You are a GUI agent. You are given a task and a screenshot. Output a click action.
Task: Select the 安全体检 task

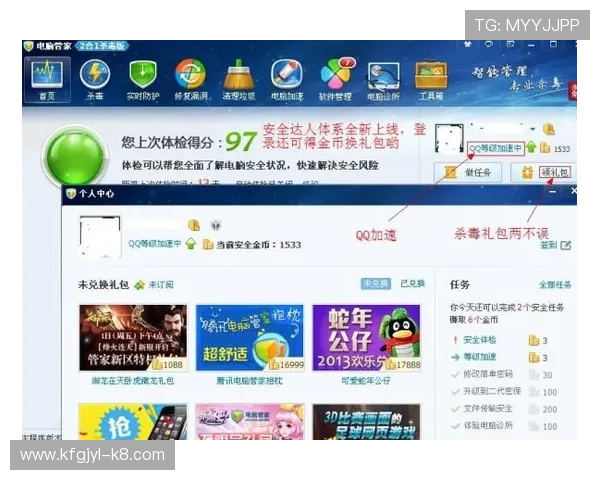click(x=479, y=340)
